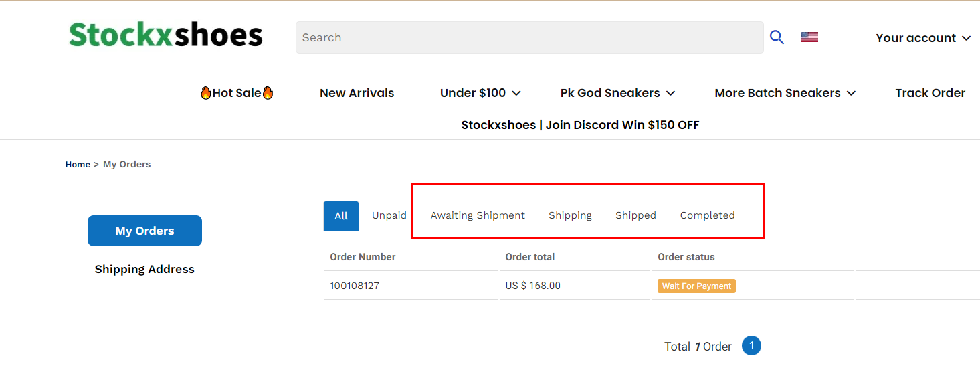Show the Shipped orders tab
The height and width of the screenshot is (388, 980).
point(635,215)
